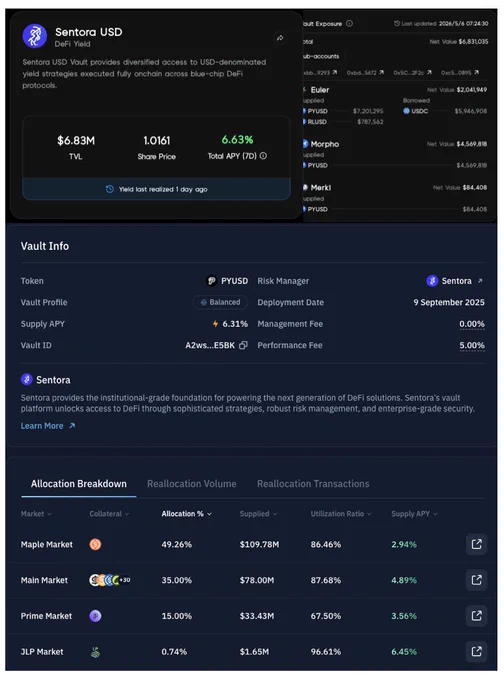Open external link for Maple Market row
The image size is (504, 680).
(x=476, y=544)
